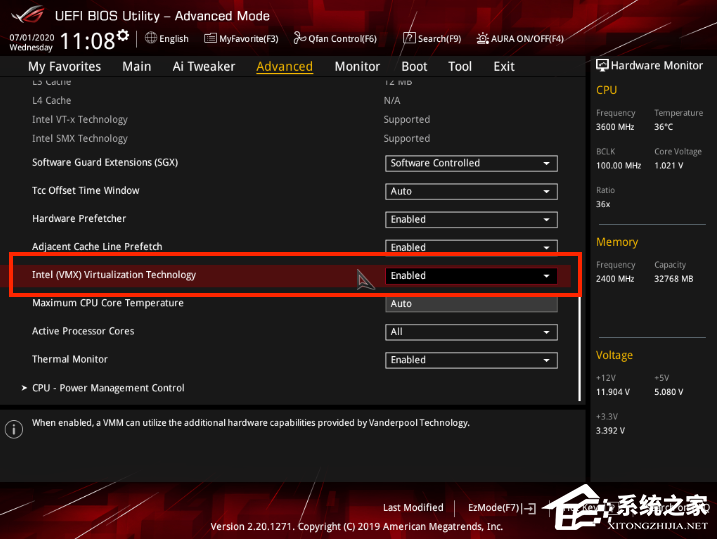Screen dimensions: 717x539
Task: Open Boot tab
Action: (x=414, y=67)
